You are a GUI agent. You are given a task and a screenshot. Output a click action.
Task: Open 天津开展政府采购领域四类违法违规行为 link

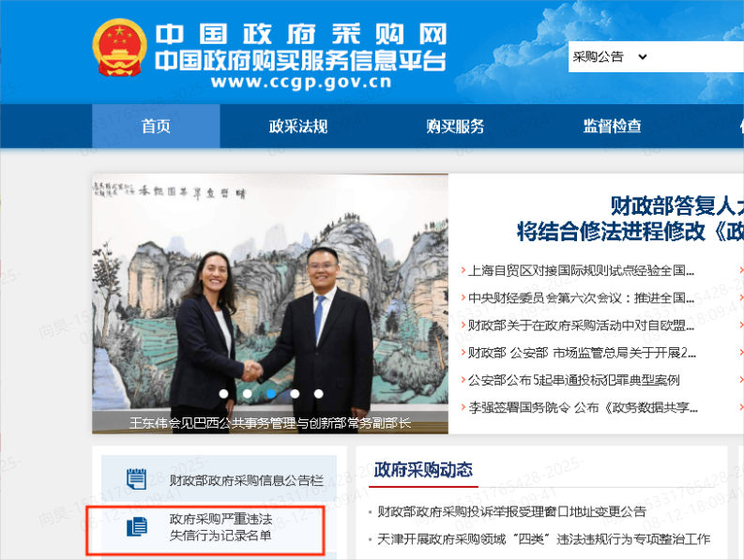click(544, 539)
